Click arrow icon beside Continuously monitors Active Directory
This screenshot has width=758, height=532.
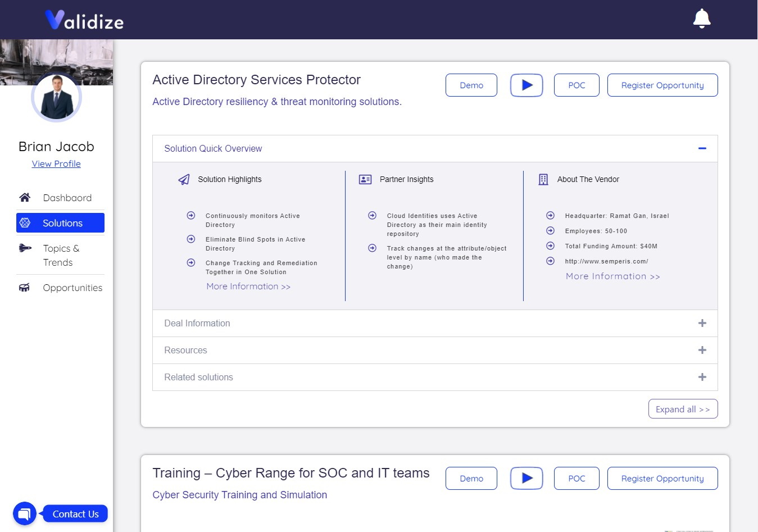[191, 216]
